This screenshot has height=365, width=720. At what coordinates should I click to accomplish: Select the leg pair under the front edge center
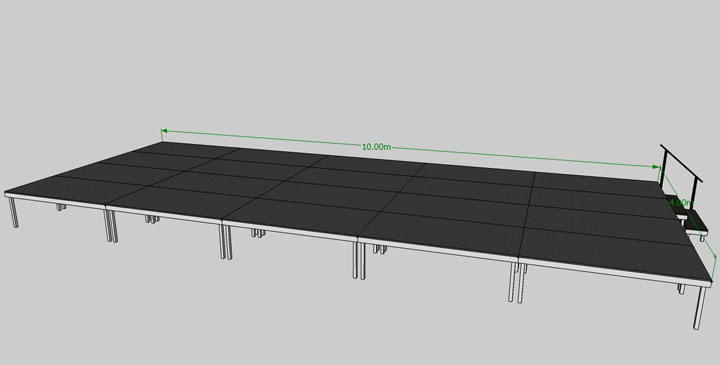[358, 261]
